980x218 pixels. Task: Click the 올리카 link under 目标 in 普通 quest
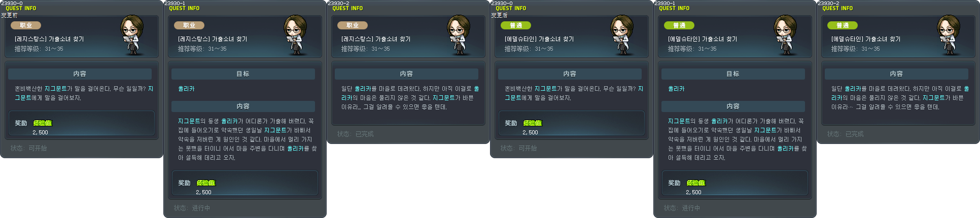pos(676,89)
